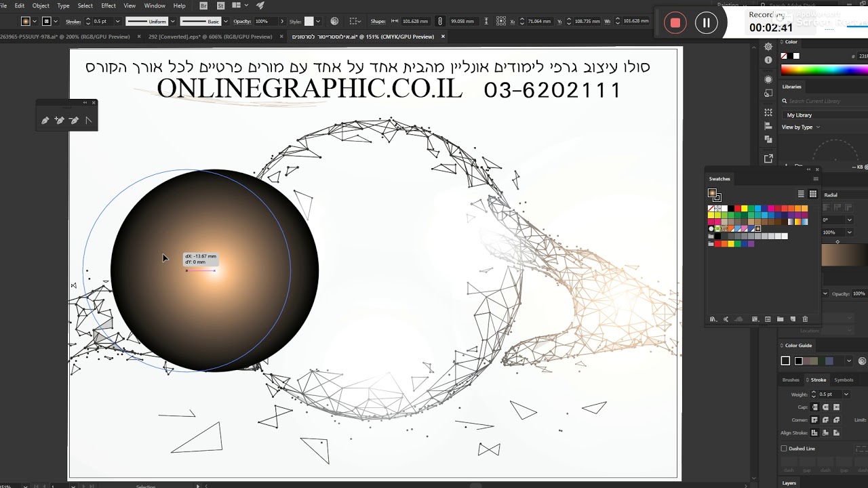
Task: Open Swatch Libraries menu icon
Action: (713, 319)
